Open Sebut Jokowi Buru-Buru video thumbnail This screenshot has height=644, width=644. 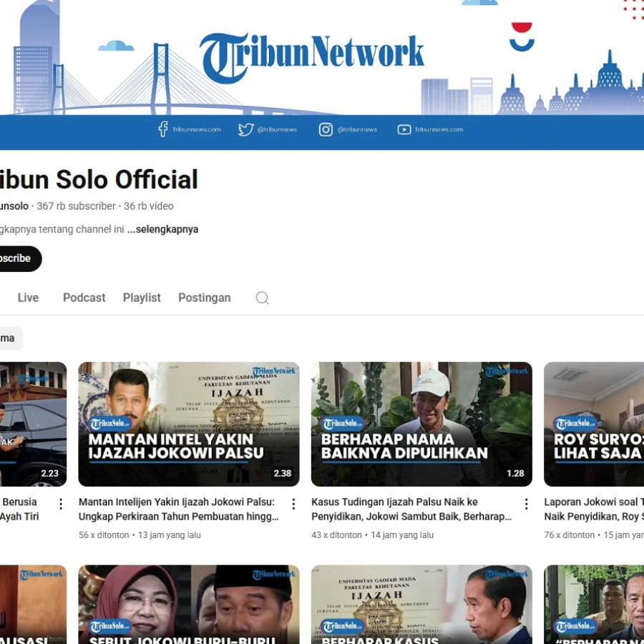coord(188,604)
